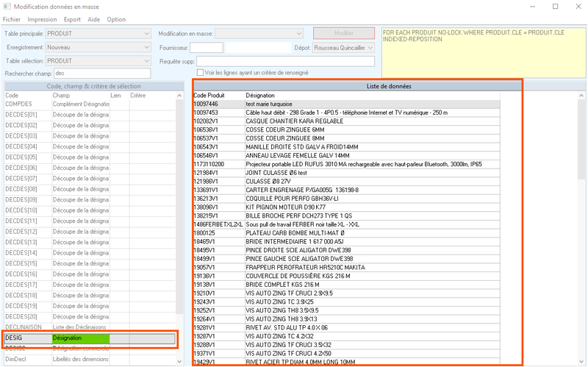Screen dimensions: 588x367
Task: Select product code 19371V1
Action: [204, 354]
